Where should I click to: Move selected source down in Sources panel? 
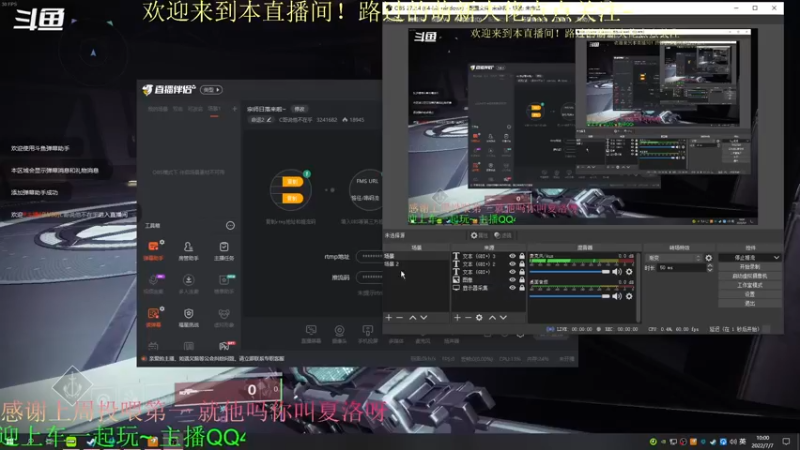504,317
